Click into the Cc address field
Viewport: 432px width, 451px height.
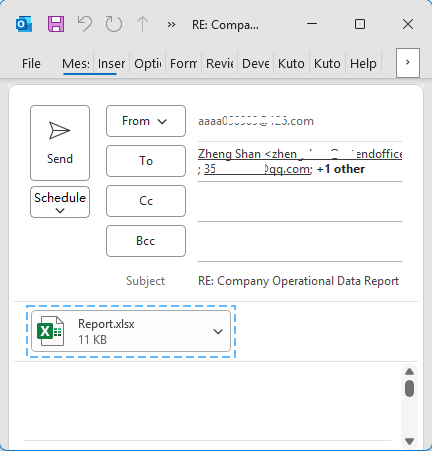pyautogui.click(x=300, y=202)
